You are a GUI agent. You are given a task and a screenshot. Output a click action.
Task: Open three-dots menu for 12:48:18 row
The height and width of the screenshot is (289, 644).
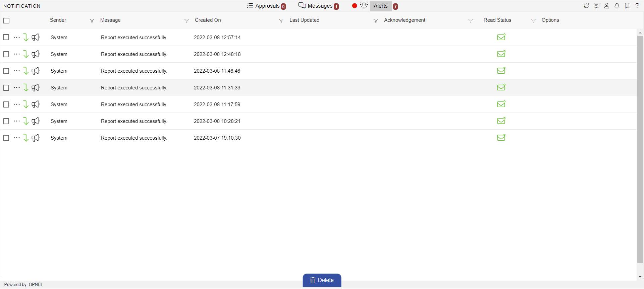(x=17, y=54)
